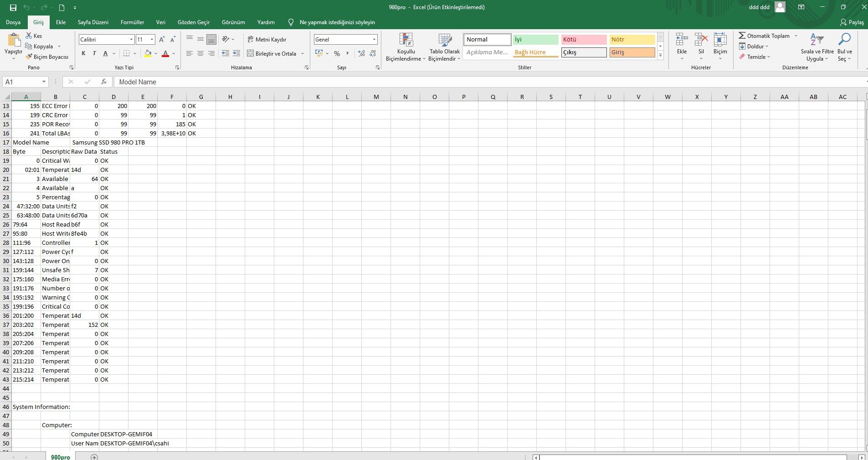Open the Biçim cell format menu
This screenshot has width=868, height=460.
click(720, 46)
